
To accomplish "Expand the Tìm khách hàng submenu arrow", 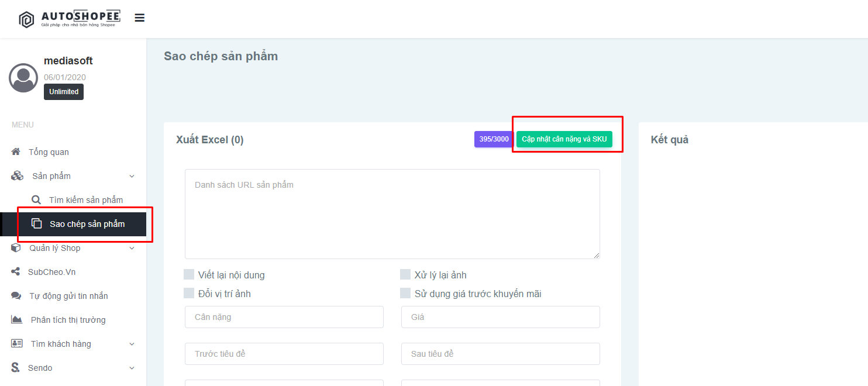I will (x=132, y=344).
